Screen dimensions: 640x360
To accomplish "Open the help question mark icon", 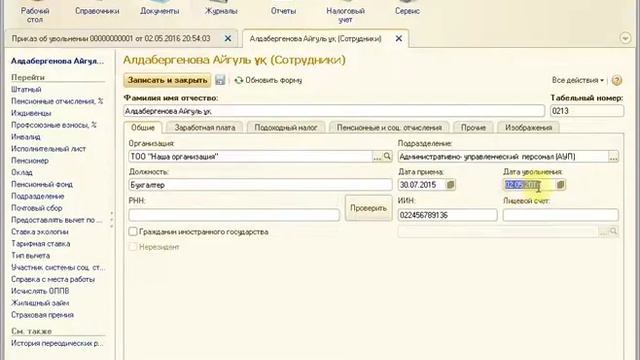I will click(x=617, y=80).
